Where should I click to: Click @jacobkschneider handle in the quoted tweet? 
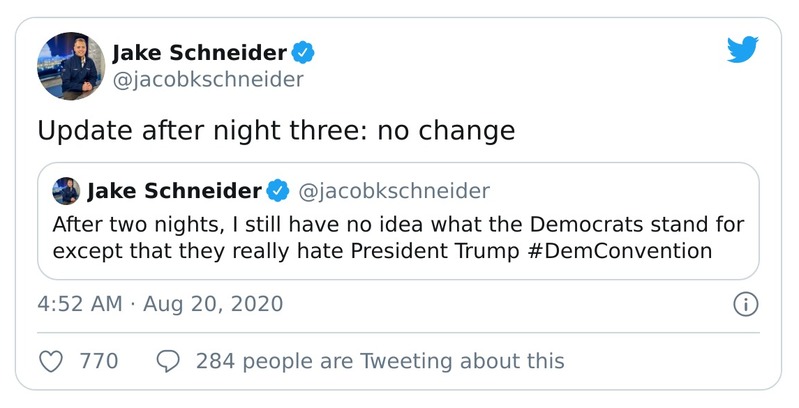click(x=393, y=190)
